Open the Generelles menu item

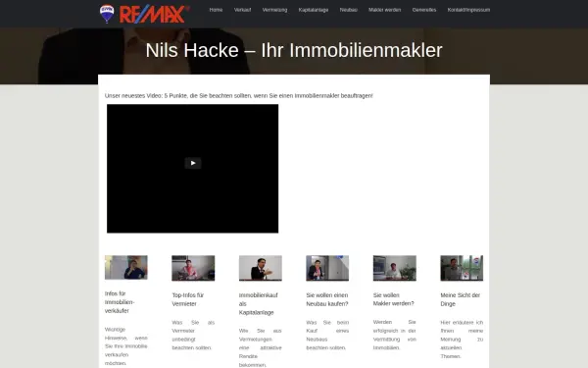(x=423, y=10)
